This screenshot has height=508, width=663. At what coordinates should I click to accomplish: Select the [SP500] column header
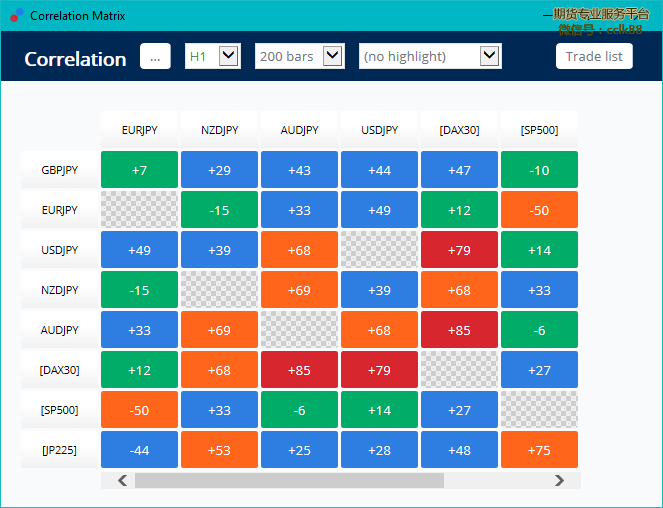[x=540, y=129]
